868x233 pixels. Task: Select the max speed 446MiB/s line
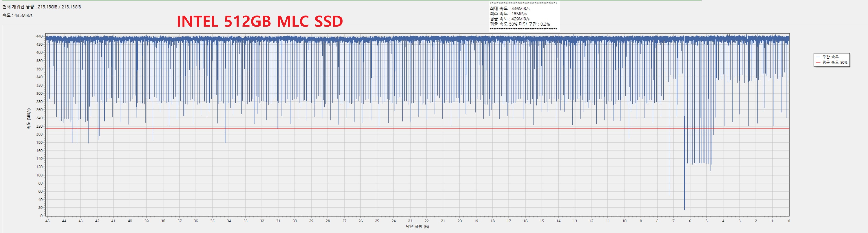coord(510,9)
